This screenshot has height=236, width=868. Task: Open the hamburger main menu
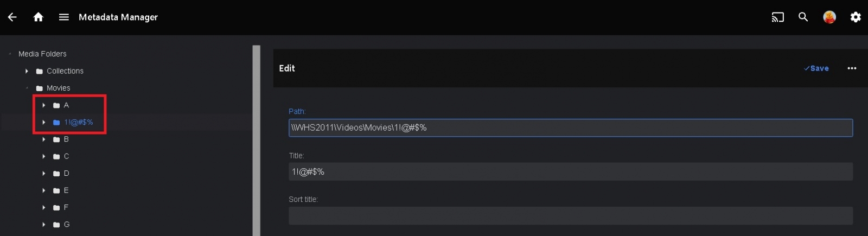[63, 17]
